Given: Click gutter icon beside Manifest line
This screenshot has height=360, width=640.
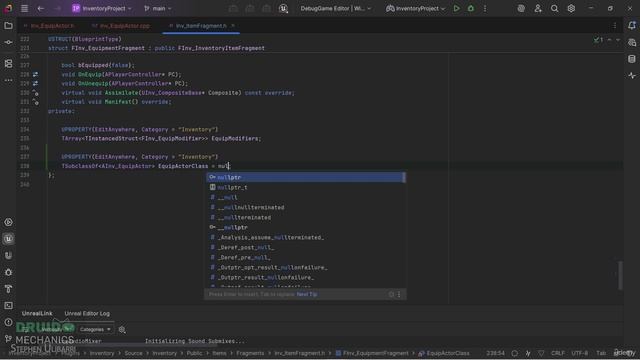Looking at the screenshot, I should point(36,102).
